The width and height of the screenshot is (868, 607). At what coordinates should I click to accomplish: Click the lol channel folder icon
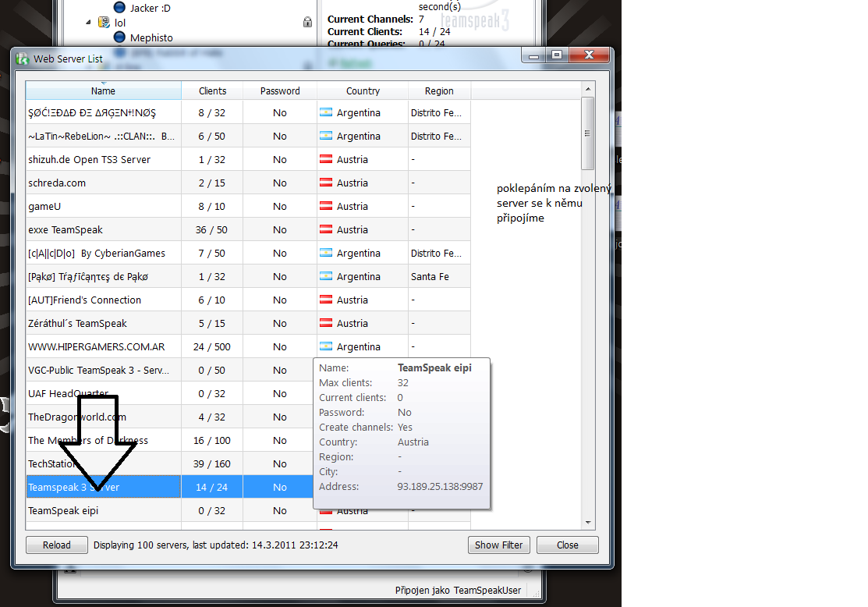pos(104,23)
